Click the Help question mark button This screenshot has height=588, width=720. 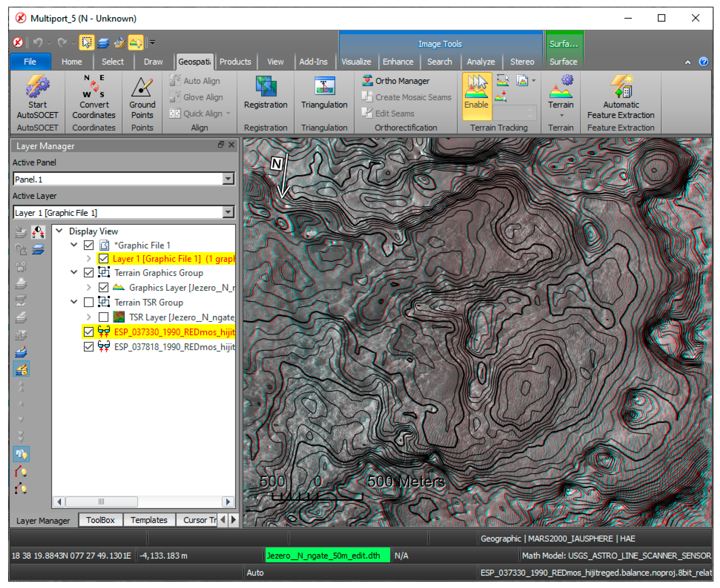[704, 62]
